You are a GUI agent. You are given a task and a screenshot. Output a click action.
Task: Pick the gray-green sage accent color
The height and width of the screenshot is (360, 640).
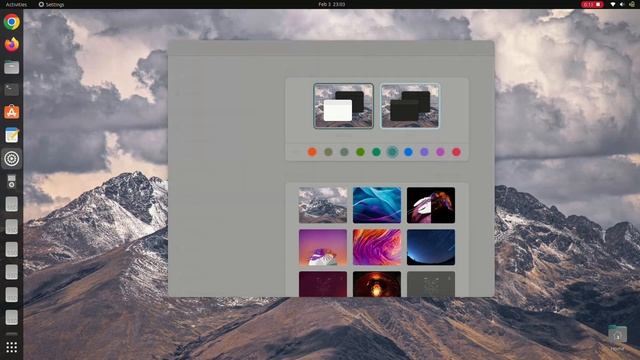(x=344, y=152)
